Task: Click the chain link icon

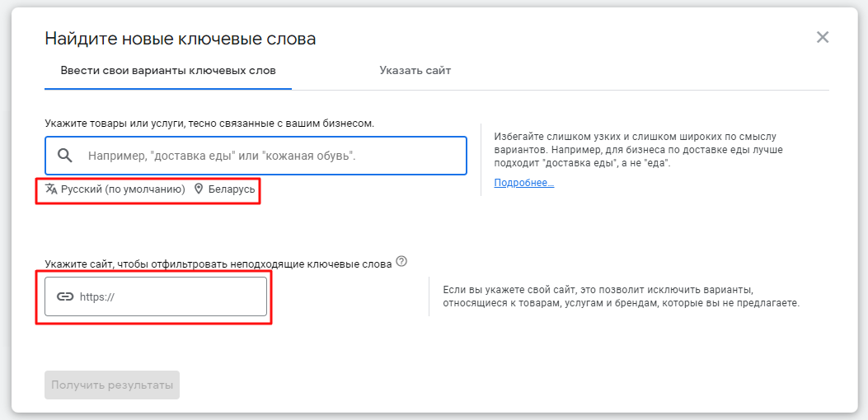Action: click(65, 296)
